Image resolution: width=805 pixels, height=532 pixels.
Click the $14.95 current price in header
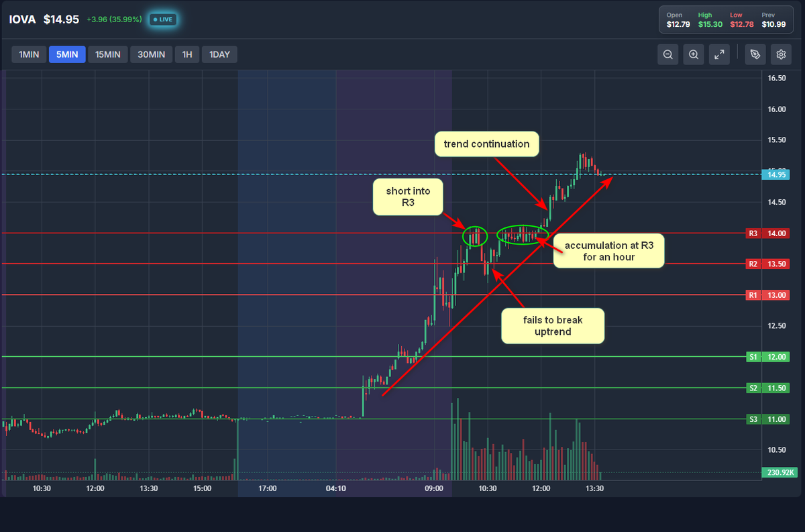[x=62, y=19]
